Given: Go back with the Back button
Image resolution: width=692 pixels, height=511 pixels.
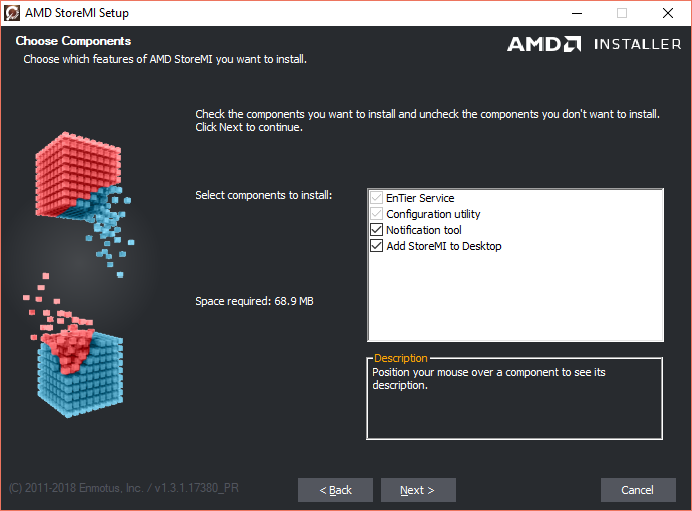Looking at the screenshot, I should click(x=335, y=490).
